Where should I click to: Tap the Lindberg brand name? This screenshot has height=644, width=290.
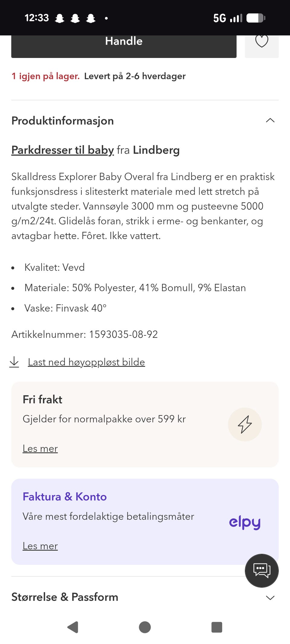point(156,150)
